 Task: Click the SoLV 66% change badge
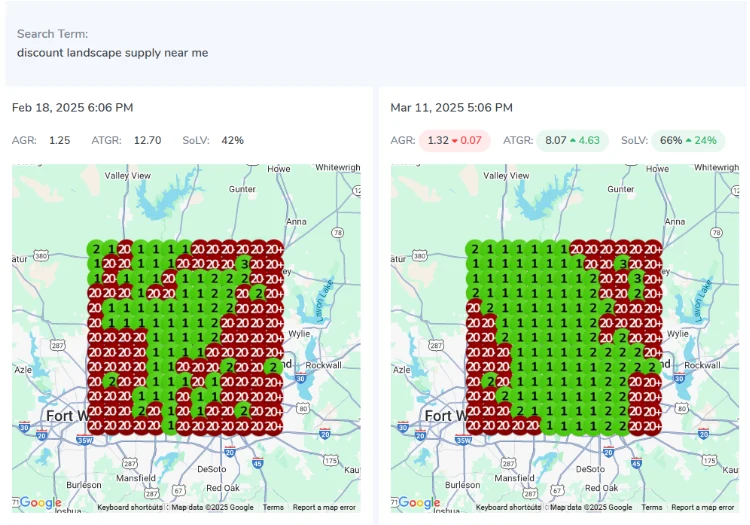click(x=688, y=141)
